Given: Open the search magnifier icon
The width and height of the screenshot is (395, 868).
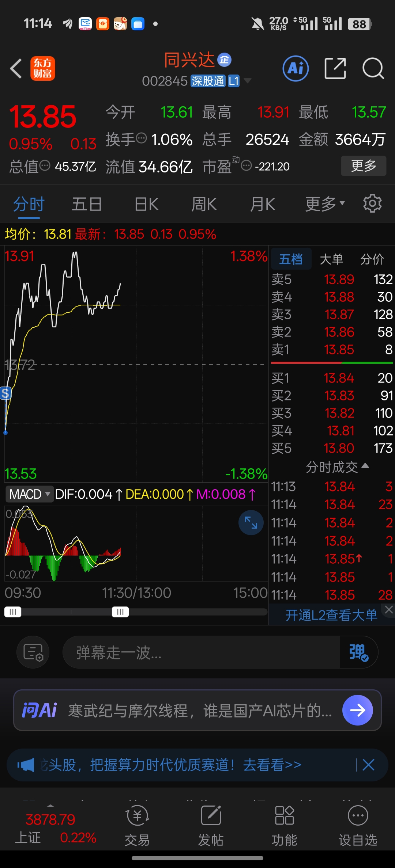Looking at the screenshot, I should pos(373,68).
